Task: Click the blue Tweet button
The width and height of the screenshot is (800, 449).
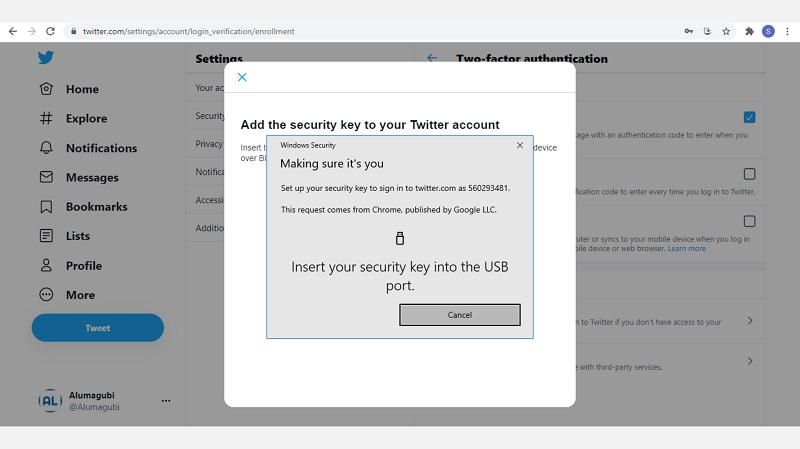Action: (97, 328)
